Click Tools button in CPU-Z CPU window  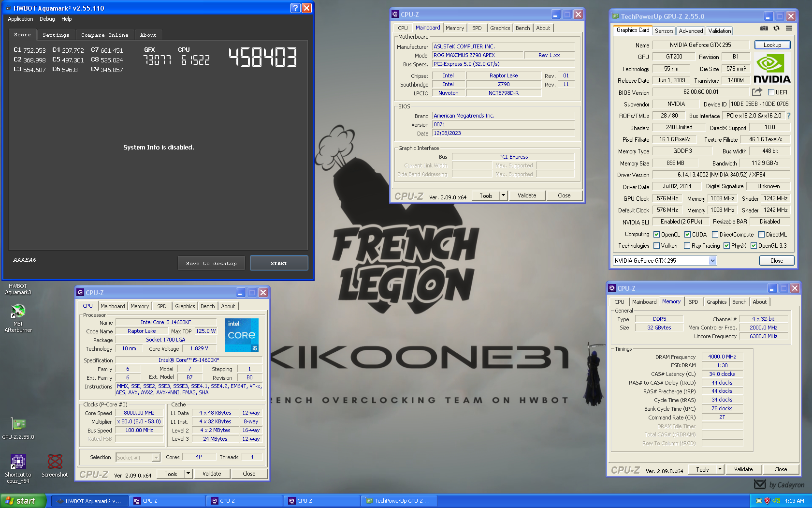pos(171,474)
